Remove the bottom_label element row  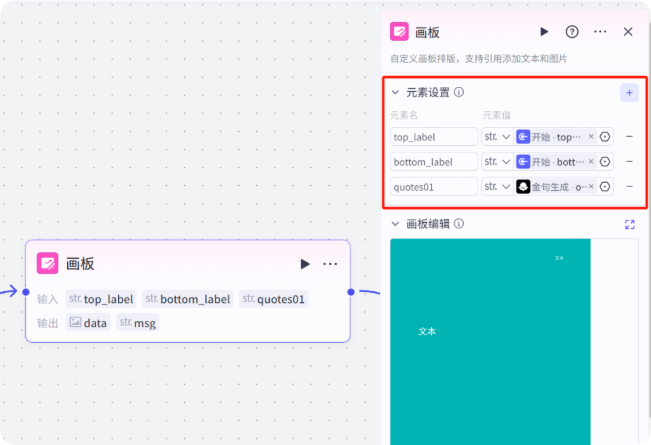pyautogui.click(x=629, y=161)
